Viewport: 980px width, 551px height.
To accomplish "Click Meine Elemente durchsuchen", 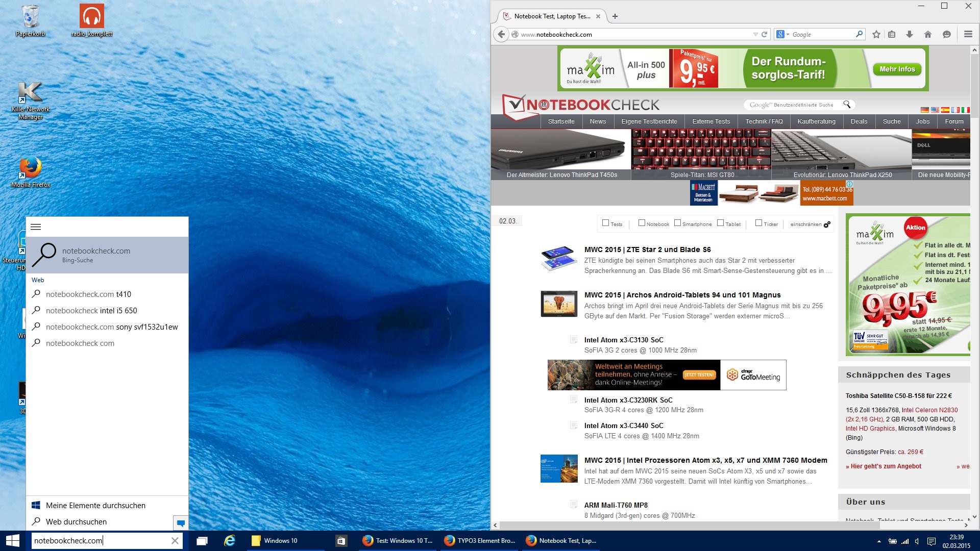I will click(x=107, y=506).
